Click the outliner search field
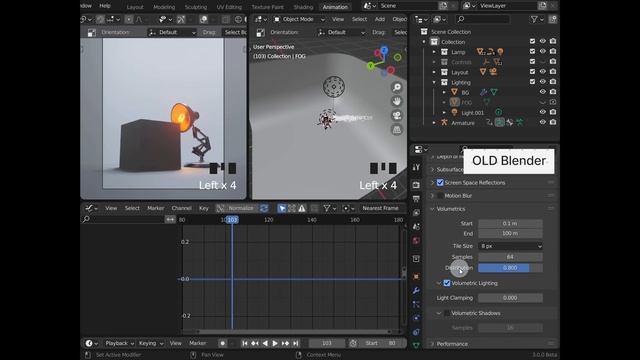Image resolution: width=640 pixels, height=360 pixels. tap(483, 19)
